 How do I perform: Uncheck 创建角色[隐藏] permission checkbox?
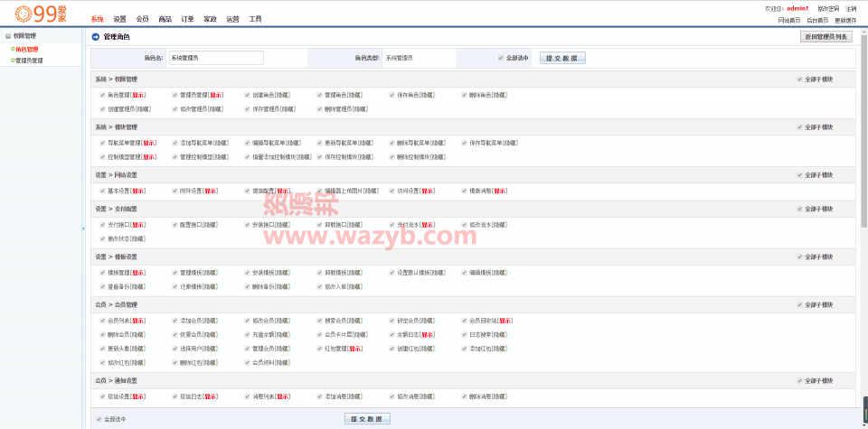click(248, 95)
